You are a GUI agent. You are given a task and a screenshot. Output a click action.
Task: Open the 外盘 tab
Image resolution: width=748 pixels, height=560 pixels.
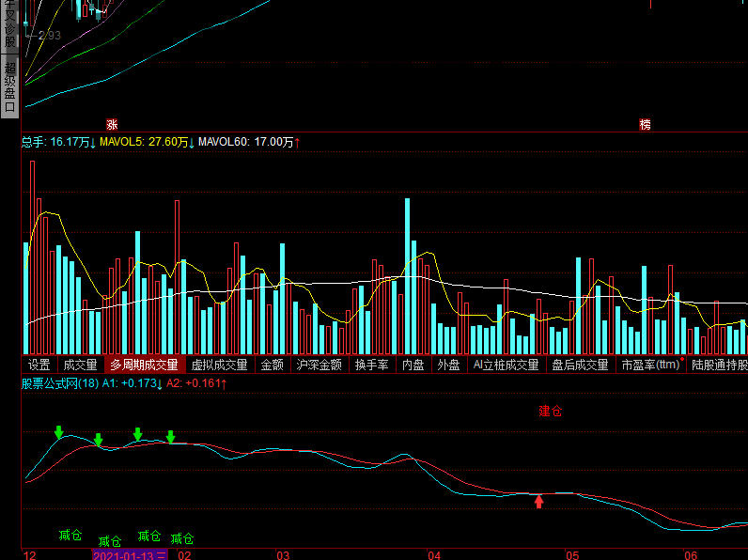449,365
